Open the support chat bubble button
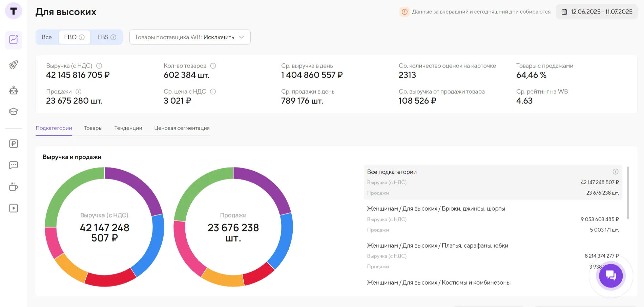 click(610, 275)
